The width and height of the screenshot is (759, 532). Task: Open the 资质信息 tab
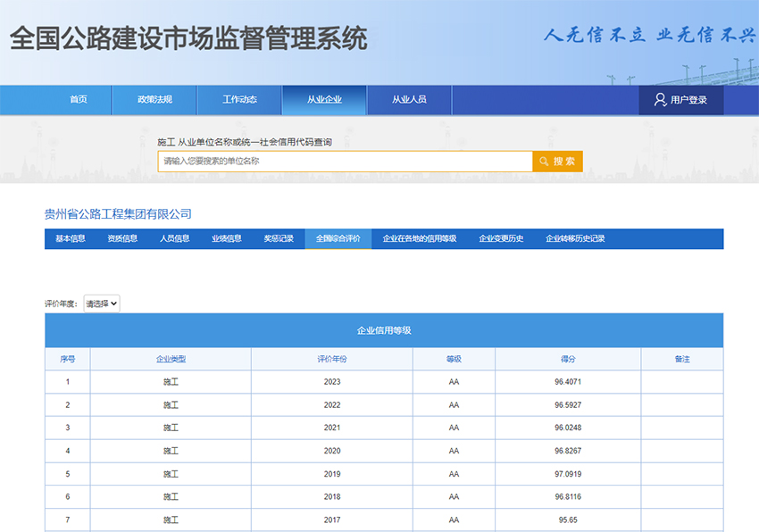pos(122,238)
